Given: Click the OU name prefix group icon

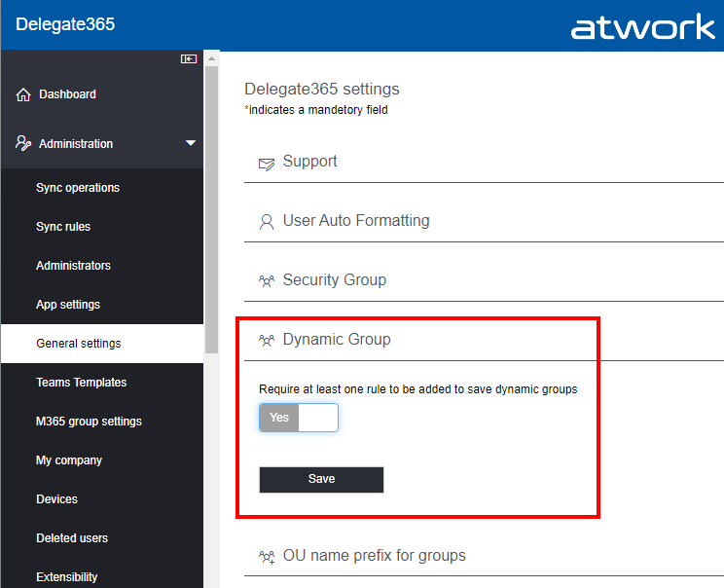Looking at the screenshot, I should pyautogui.click(x=267, y=557).
